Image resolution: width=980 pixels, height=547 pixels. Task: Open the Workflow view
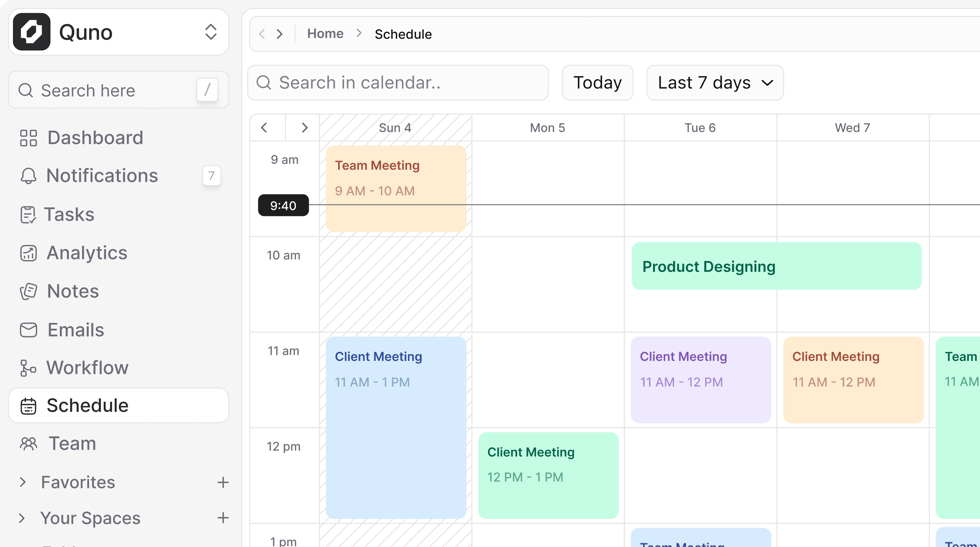87,367
